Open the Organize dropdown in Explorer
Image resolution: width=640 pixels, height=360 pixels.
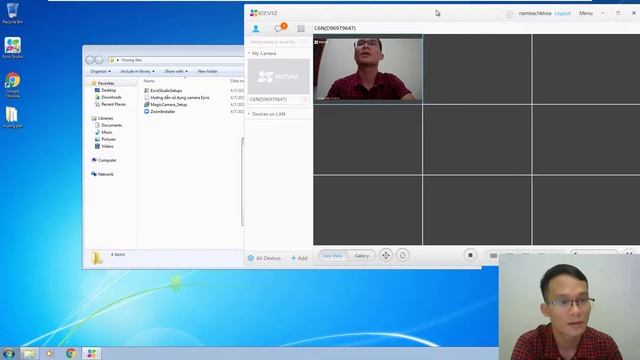(x=100, y=71)
